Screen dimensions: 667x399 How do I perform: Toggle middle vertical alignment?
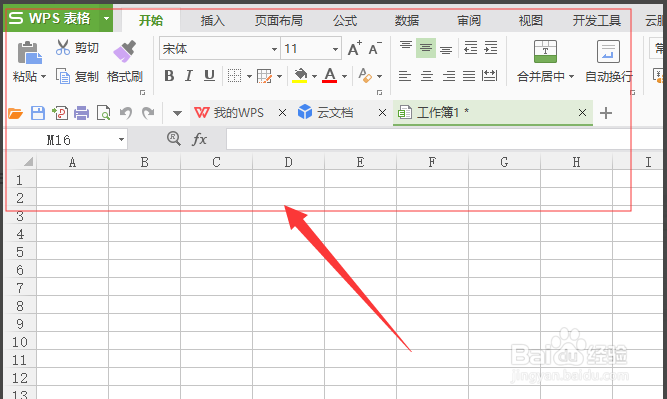(426, 48)
